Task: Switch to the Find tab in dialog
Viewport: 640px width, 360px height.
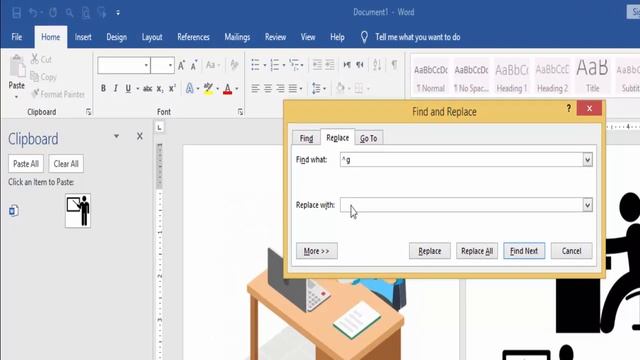Action: point(306,138)
